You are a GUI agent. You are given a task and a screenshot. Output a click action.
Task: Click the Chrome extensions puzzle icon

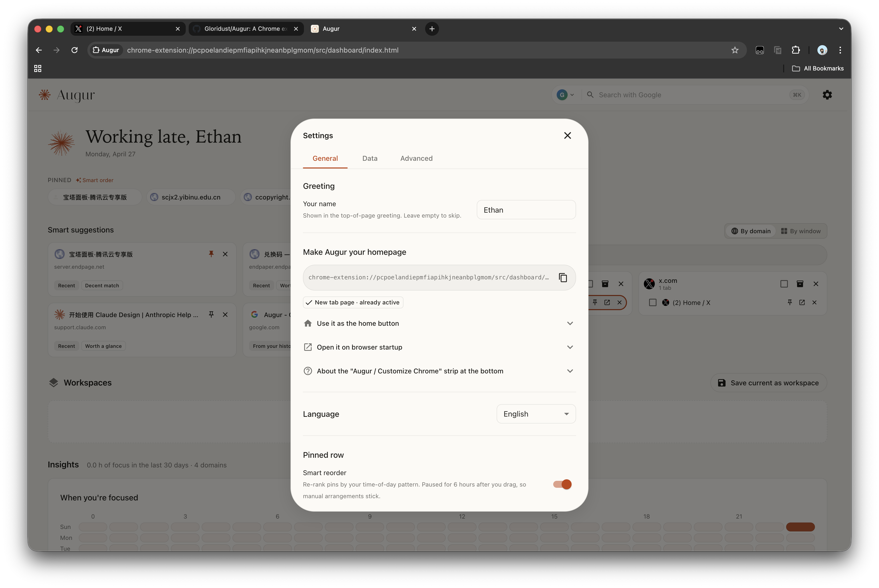point(795,50)
